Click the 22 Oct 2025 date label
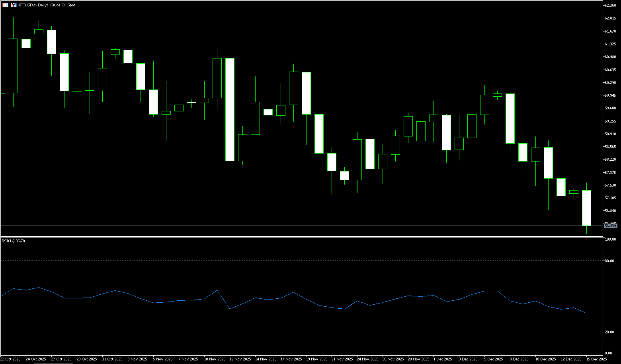The width and height of the screenshot is (621, 364). click(10, 359)
